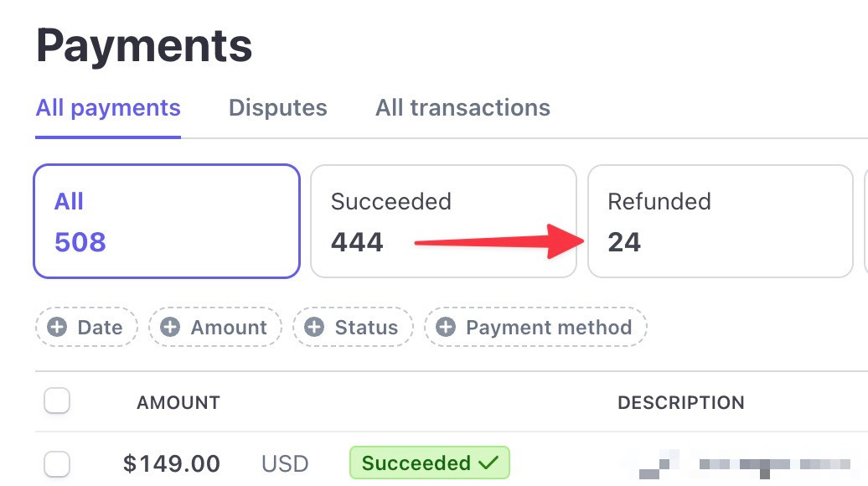The width and height of the screenshot is (868, 486).
Task: Expand the Status filter options
Action: (x=354, y=327)
